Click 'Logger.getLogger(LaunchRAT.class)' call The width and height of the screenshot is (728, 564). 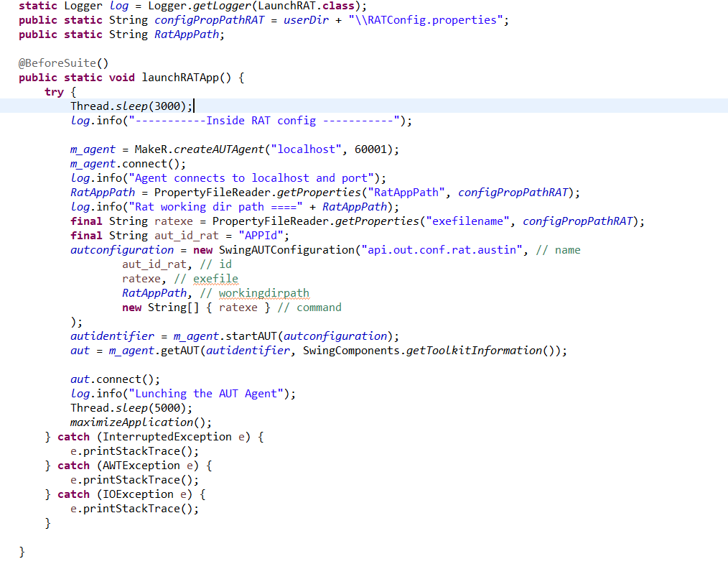[x=254, y=6]
